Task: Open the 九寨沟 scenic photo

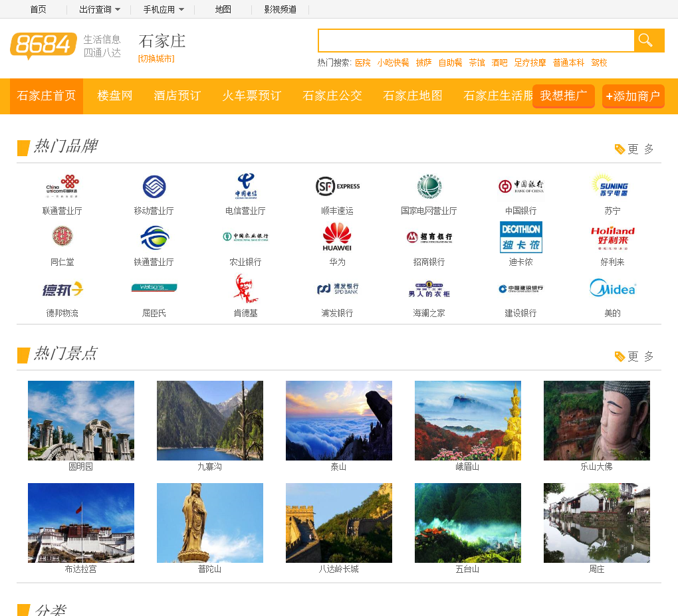Action: point(209,421)
